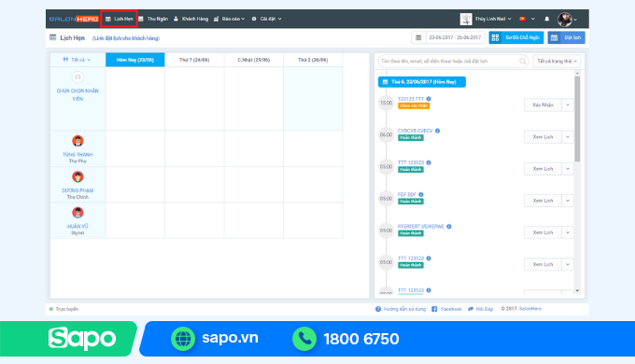Screen dimensions: 635x364
Task: Open the Facebook footer link
Action: (446, 309)
